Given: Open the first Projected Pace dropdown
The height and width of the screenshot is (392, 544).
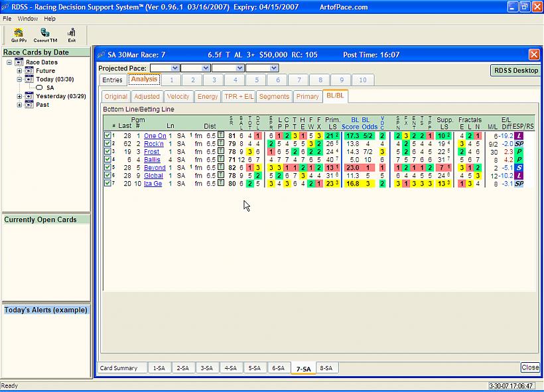Looking at the screenshot, I should pos(175,68).
